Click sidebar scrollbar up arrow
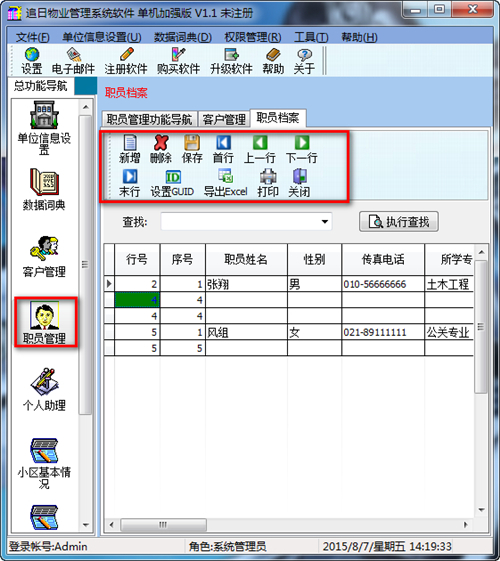 pyautogui.click(x=85, y=107)
